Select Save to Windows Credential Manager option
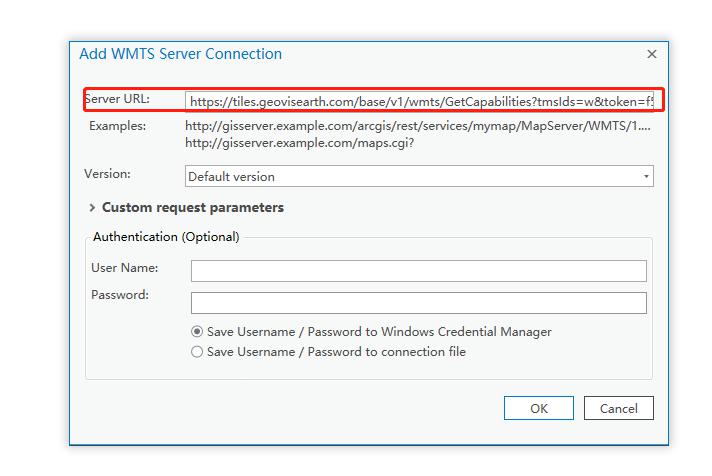 197,332
